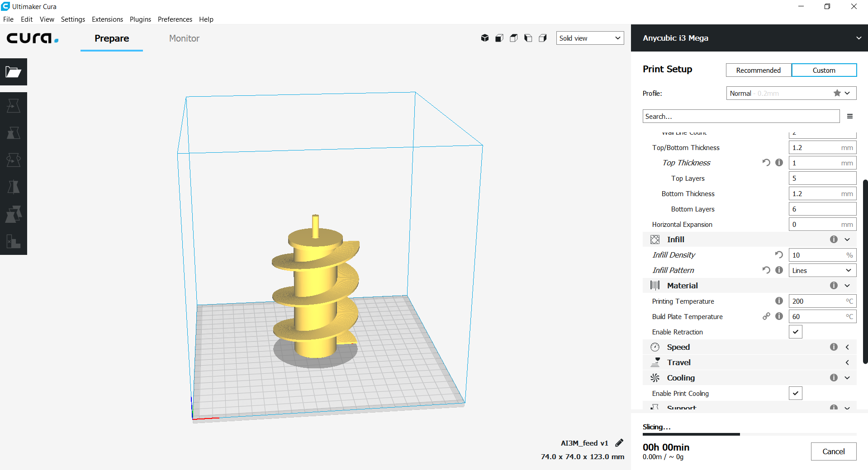868x470 pixels.
Task: Click the info icon on Speed header
Action: 834,347
